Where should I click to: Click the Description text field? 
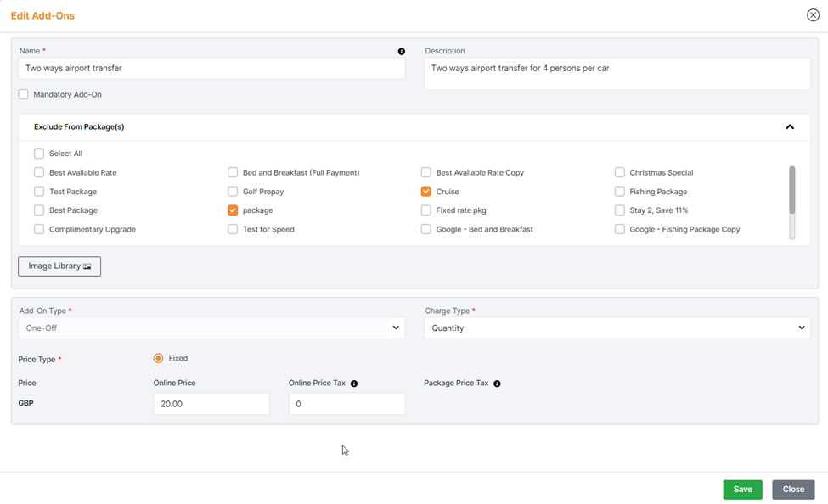(617, 74)
